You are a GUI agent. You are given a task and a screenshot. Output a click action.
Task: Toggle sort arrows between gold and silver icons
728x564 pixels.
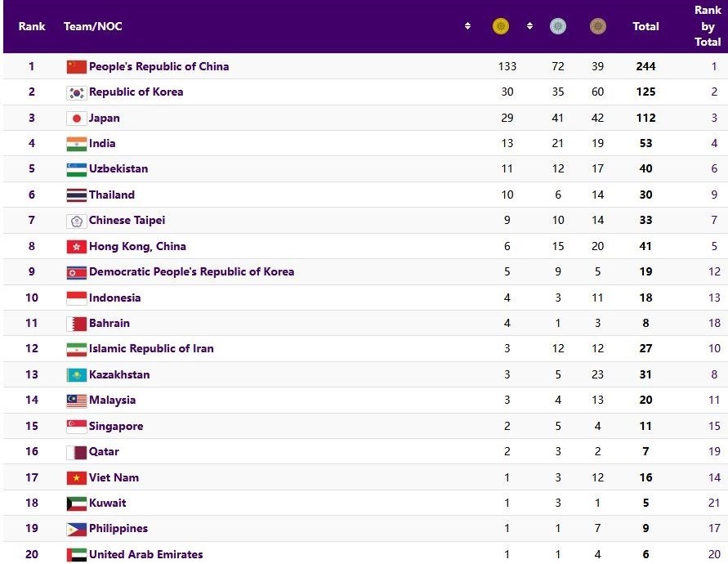529,26
